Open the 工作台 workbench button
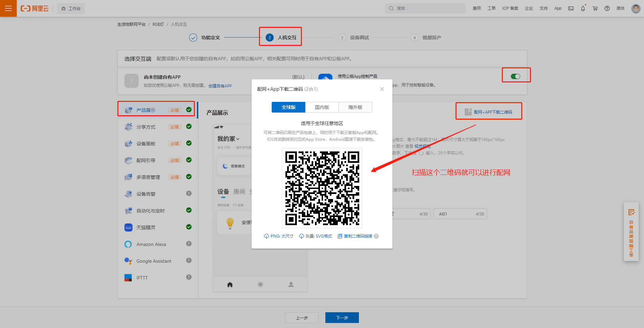 tap(71, 8)
